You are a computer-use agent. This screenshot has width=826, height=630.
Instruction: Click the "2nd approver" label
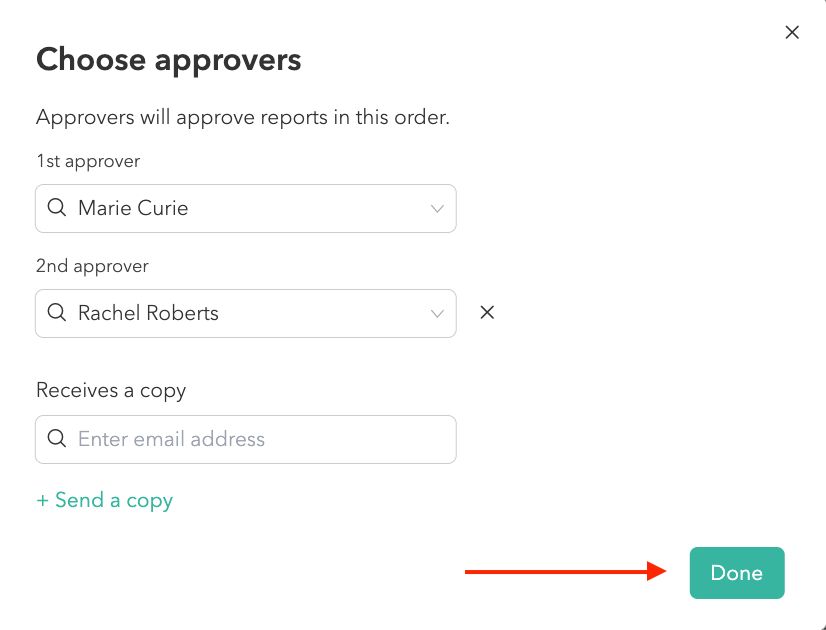pos(92,266)
